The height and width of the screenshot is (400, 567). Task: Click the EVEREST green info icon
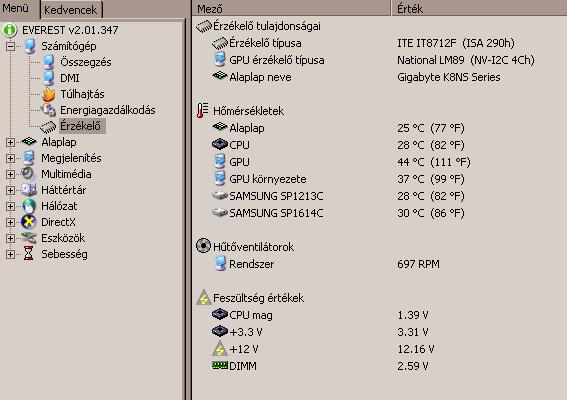click(x=10, y=30)
